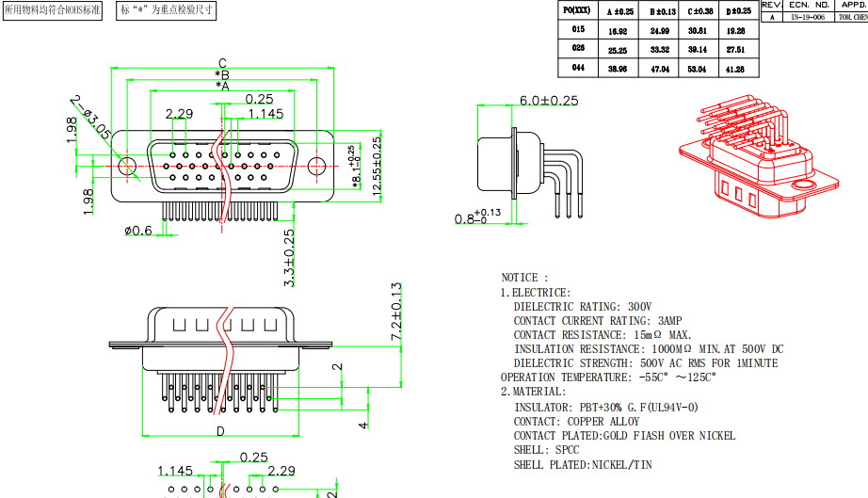Image resolution: width=868 pixels, height=498 pixels.
Task: Click the 7.2±0.13 dimension text
Action: tap(396, 312)
